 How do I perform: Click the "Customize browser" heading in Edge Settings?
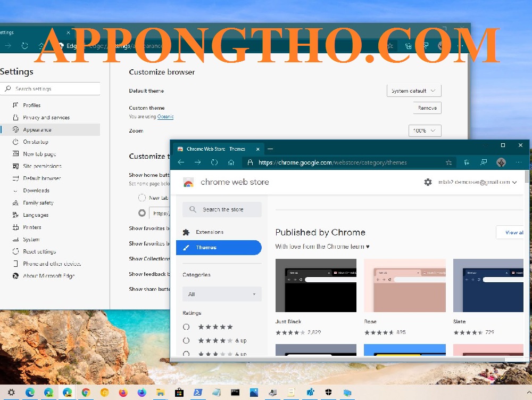162,72
